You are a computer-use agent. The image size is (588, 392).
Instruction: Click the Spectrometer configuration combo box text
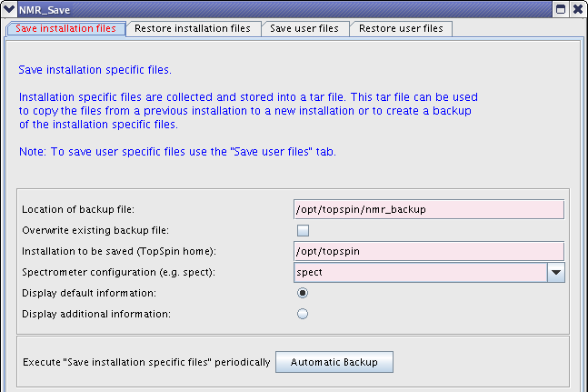coord(419,272)
